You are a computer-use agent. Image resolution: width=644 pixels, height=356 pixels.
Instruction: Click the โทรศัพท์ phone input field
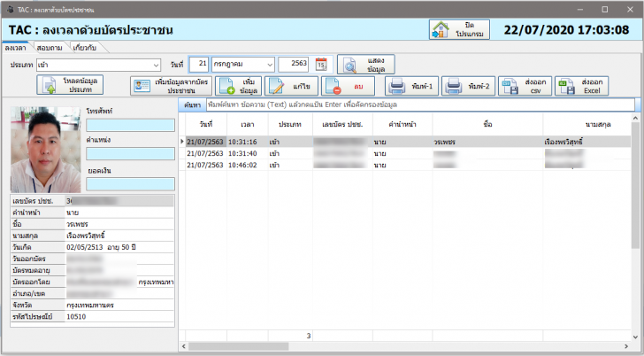[x=130, y=125]
